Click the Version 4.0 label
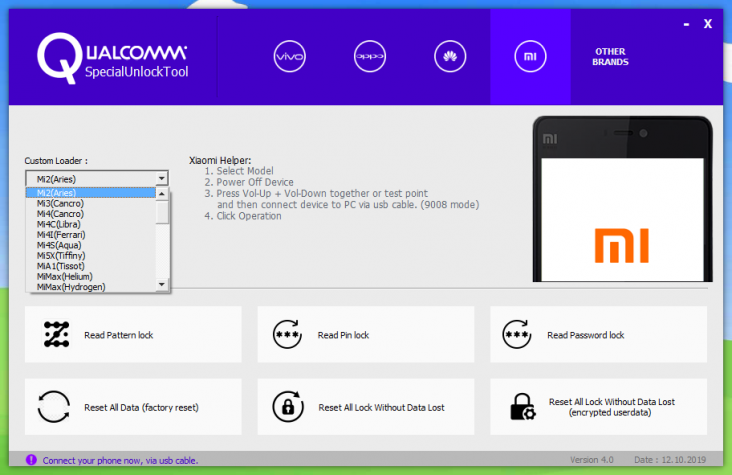 [591, 460]
